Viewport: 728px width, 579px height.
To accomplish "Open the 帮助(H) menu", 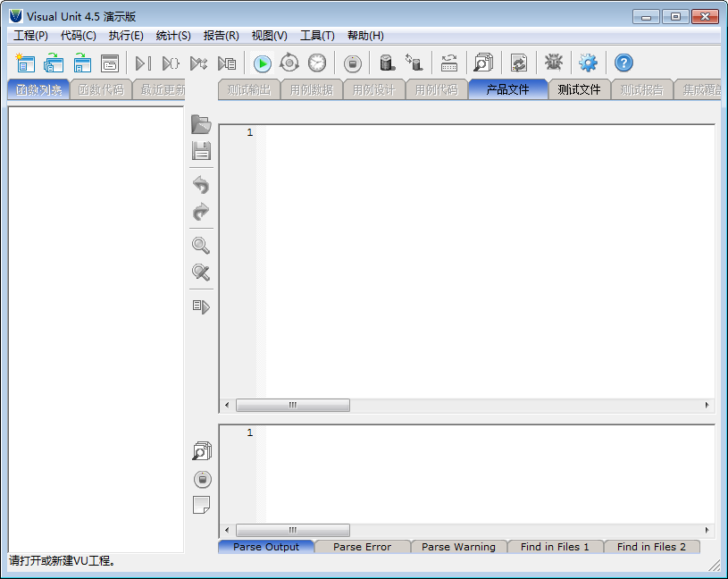I will (x=365, y=36).
